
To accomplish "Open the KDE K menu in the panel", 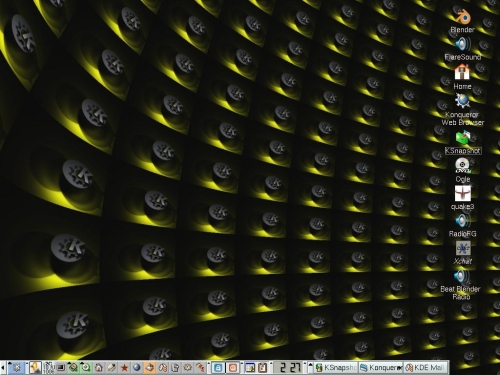I will [16, 368].
